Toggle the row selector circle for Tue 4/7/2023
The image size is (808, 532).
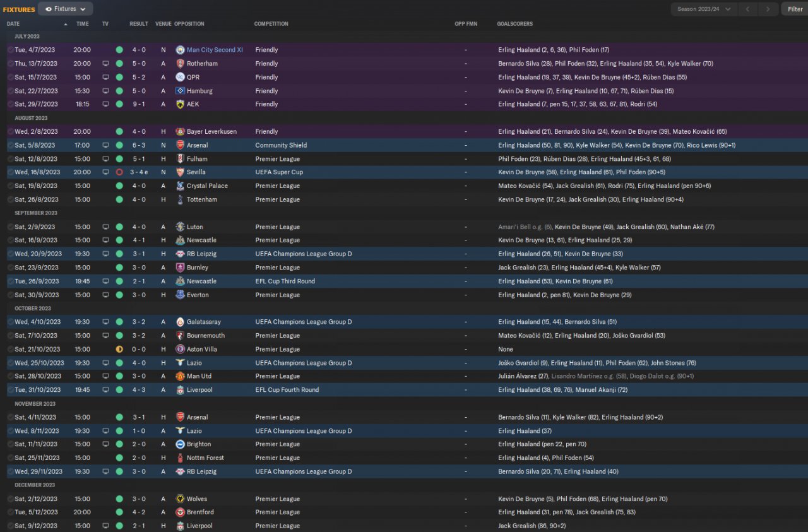[x=10, y=50]
